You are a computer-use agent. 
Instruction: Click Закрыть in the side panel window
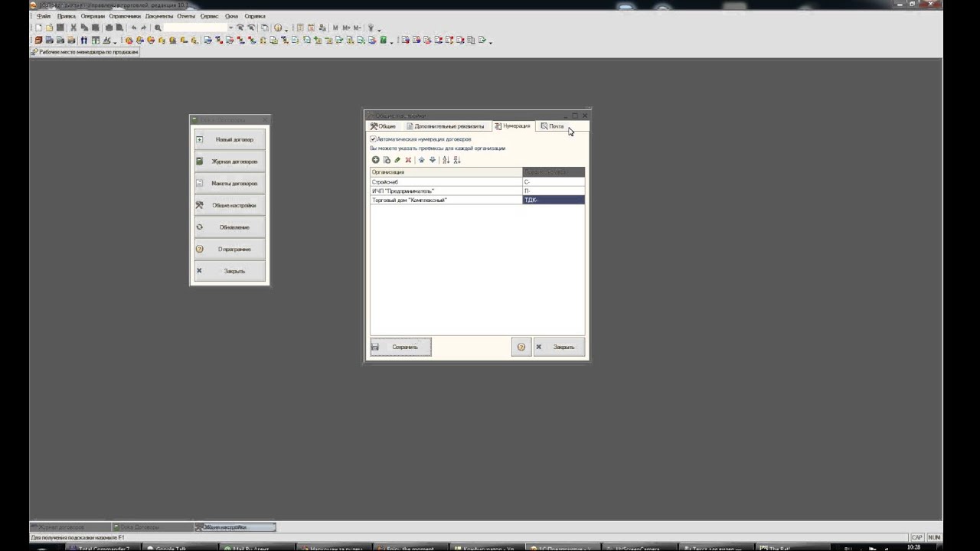click(x=230, y=271)
